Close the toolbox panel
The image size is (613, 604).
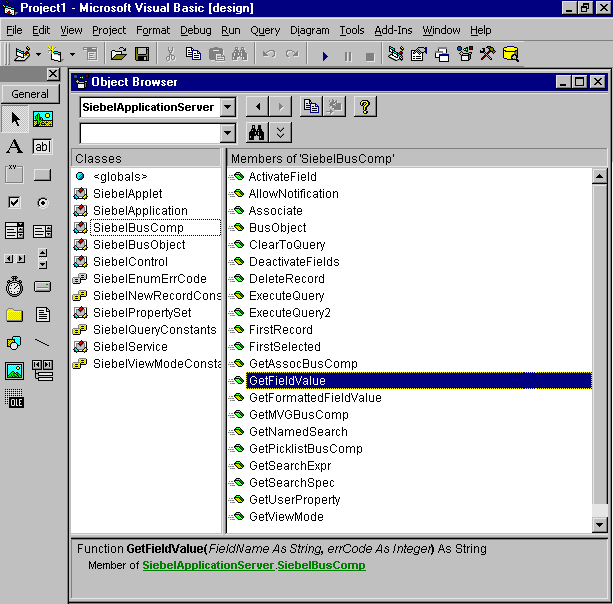coord(53,73)
